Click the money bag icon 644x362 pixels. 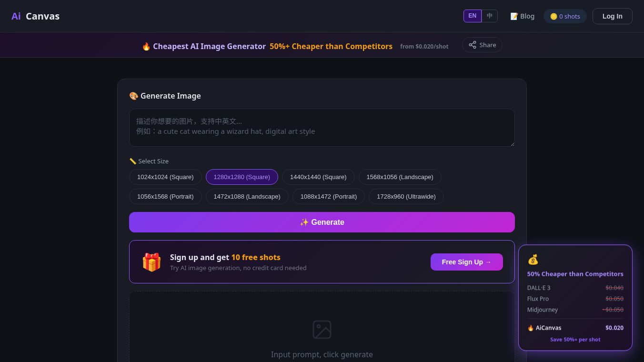pos(533,260)
